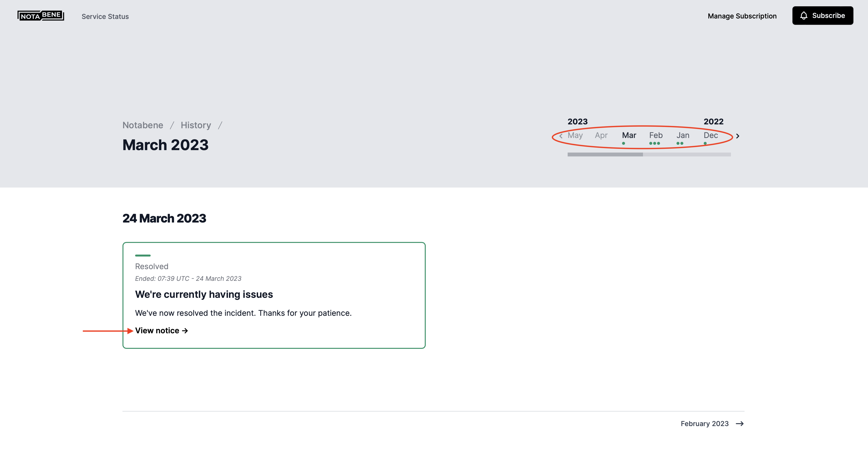Select Feb in the month timeline

(656, 135)
